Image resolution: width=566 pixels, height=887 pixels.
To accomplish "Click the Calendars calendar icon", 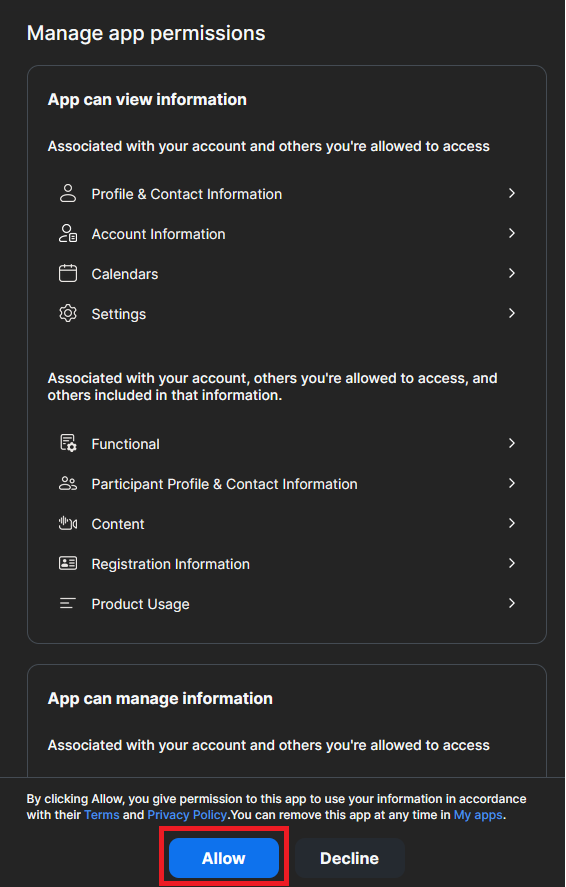I will [x=68, y=274].
